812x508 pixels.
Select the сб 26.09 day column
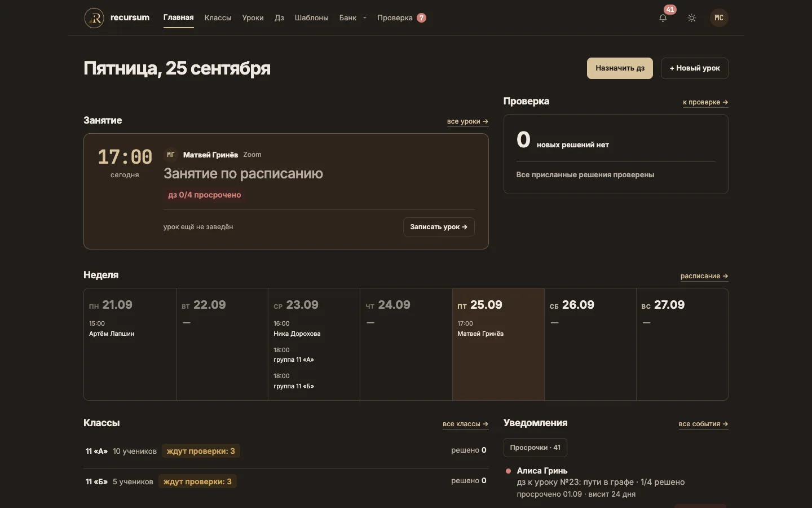[590, 344]
